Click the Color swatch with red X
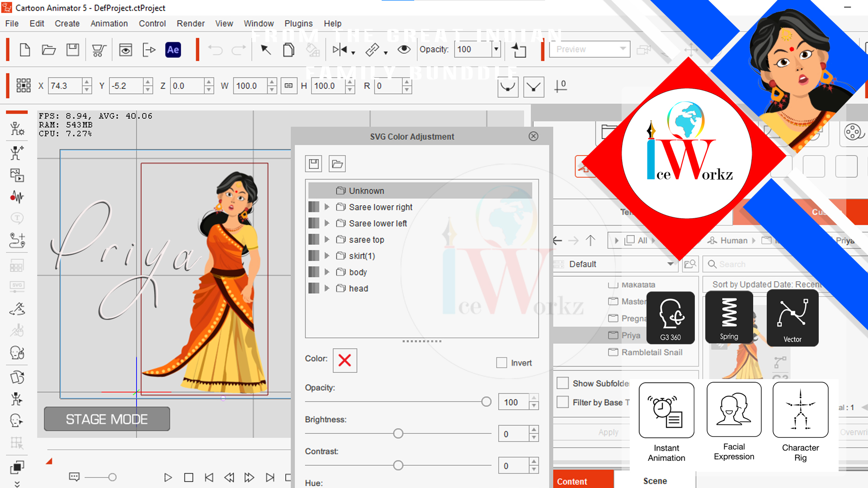 pos(345,360)
